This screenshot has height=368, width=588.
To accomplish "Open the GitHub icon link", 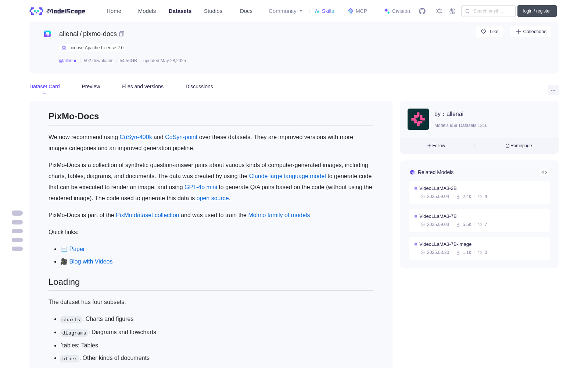I will (422, 11).
